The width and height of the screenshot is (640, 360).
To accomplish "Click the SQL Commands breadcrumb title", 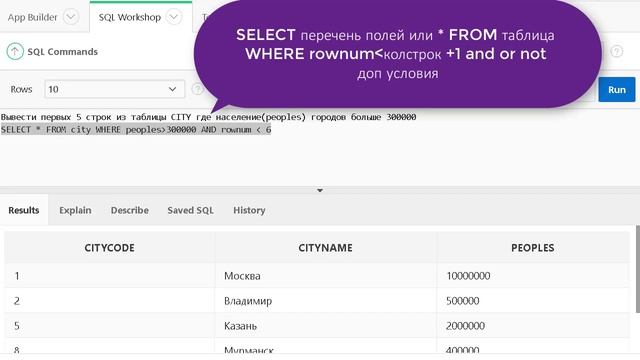I will tap(62, 52).
